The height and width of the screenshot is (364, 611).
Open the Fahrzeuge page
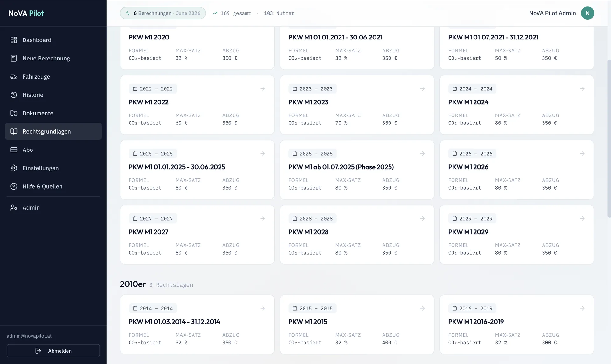tap(53, 77)
